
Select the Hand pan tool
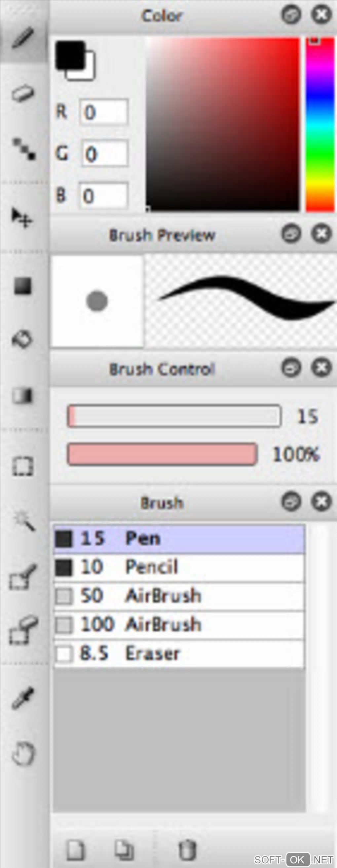click(x=23, y=753)
